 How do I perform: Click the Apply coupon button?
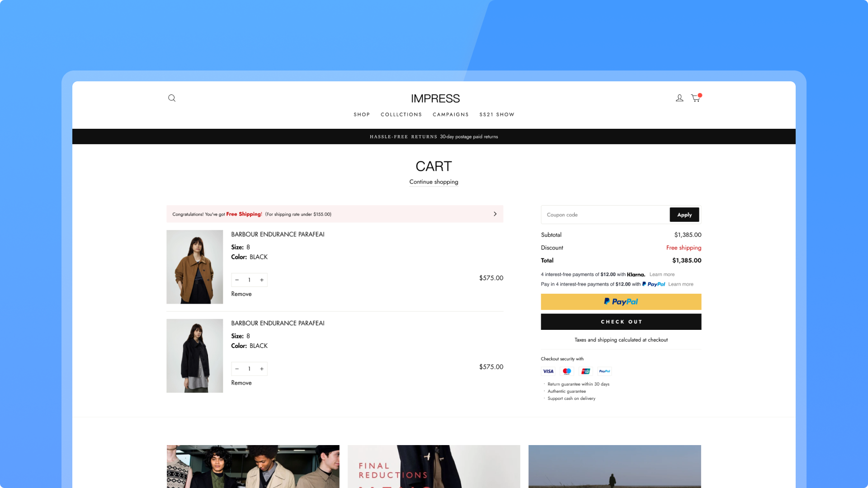(684, 215)
